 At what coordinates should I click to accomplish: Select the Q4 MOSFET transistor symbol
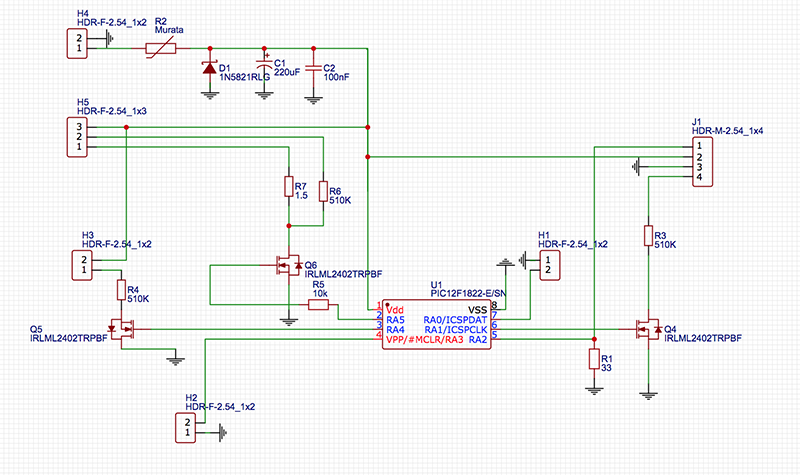click(648, 328)
